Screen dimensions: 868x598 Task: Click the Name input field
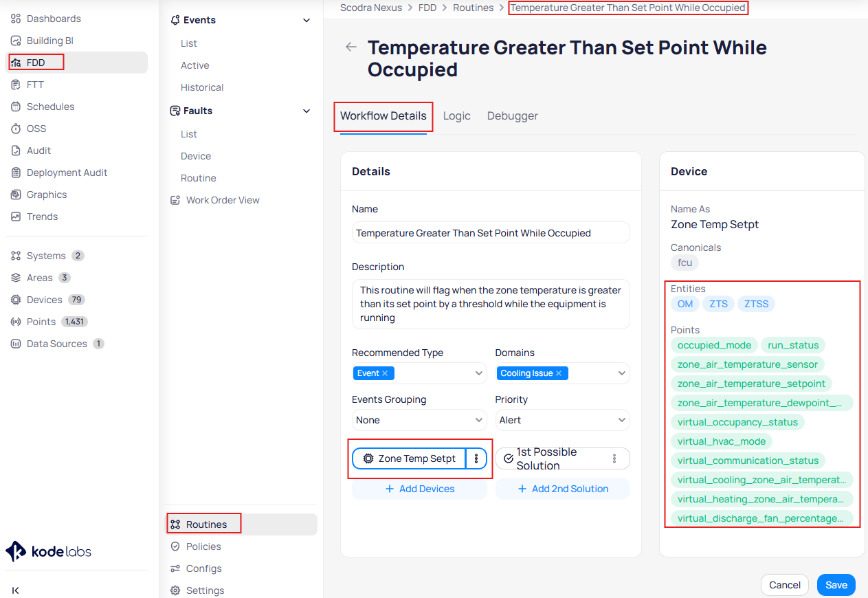click(490, 233)
